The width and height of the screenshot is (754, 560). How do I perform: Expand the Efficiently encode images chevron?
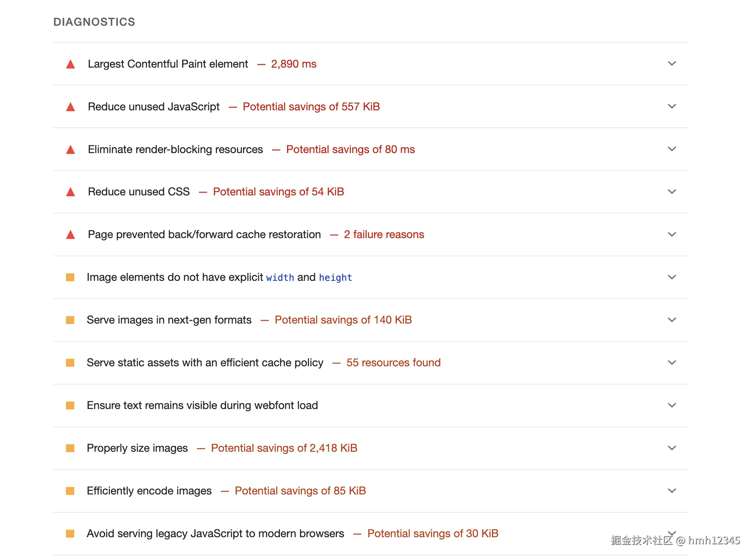click(x=672, y=491)
